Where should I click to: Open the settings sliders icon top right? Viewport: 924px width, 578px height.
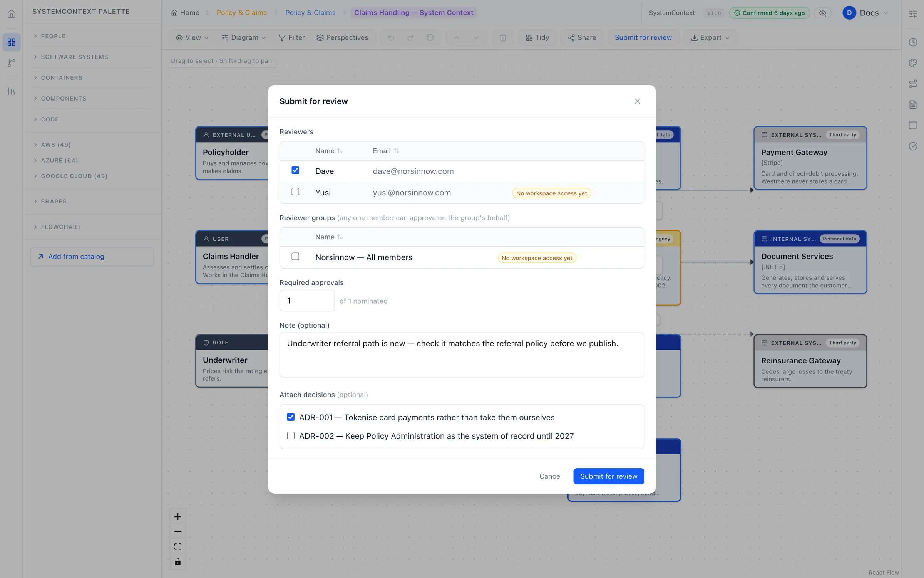[x=913, y=14]
